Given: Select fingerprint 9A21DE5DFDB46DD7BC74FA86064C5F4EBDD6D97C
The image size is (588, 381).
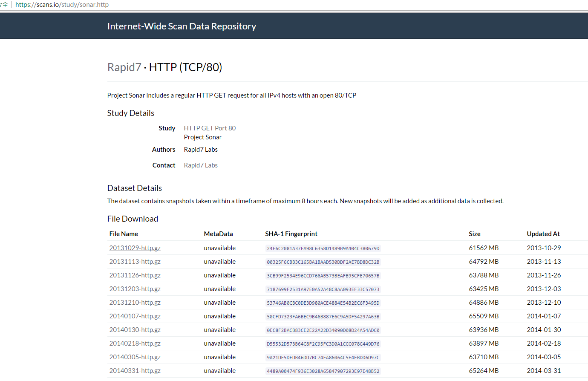Looking at the screenshot, I should coord(323,358).
